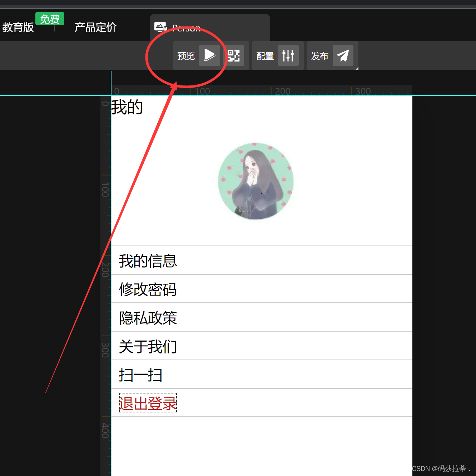Image resolution: width=476 pixels, height=476 pixels.
Task: Select the 扫一扫 list row
Action: 262,375
